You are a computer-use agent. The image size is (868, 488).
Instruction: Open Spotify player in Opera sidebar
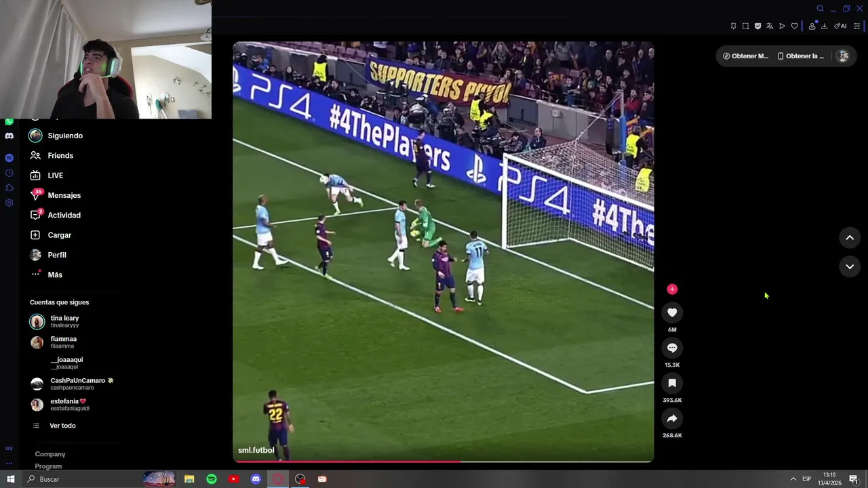click(9, 158)
